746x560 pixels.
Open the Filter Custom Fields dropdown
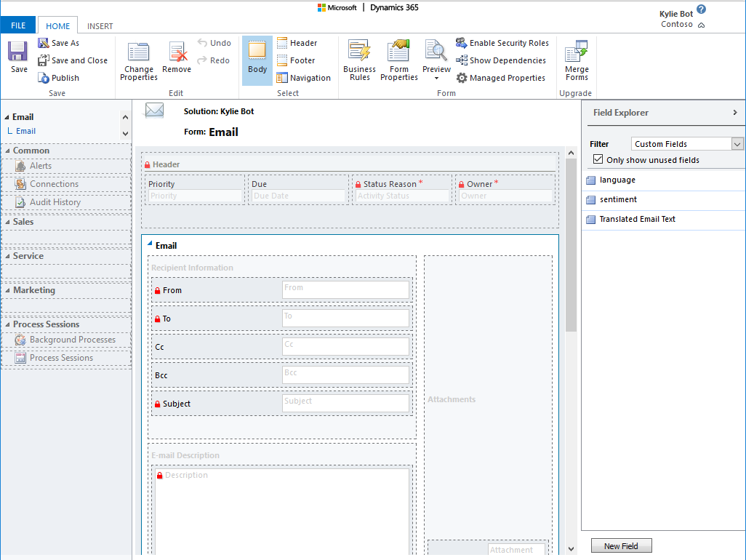click(737, 144)
